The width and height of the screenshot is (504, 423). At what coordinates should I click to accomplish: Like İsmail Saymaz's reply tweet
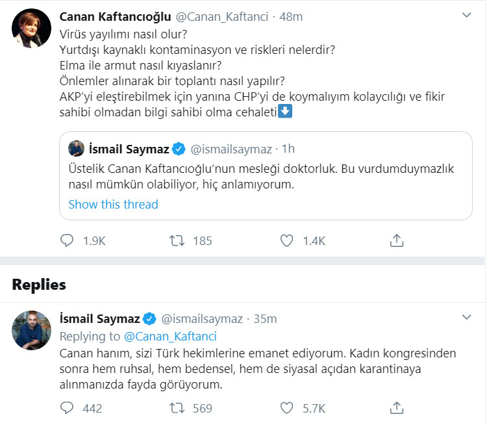pos(286,408)
